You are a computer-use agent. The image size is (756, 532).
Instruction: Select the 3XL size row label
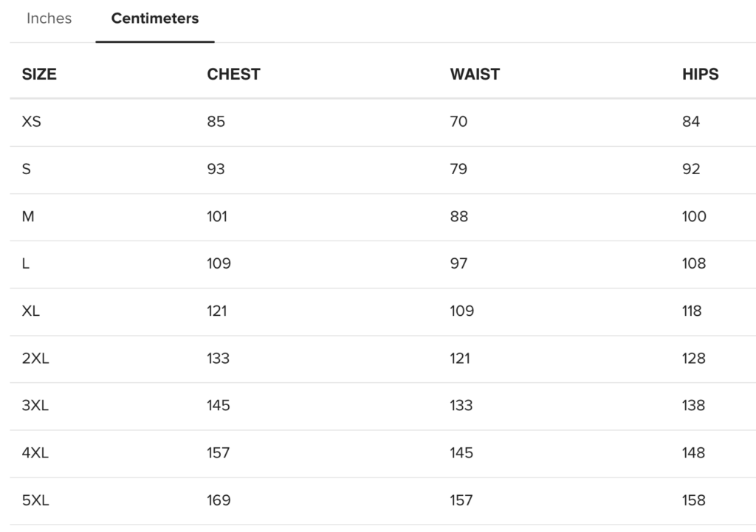coord(35,405)
